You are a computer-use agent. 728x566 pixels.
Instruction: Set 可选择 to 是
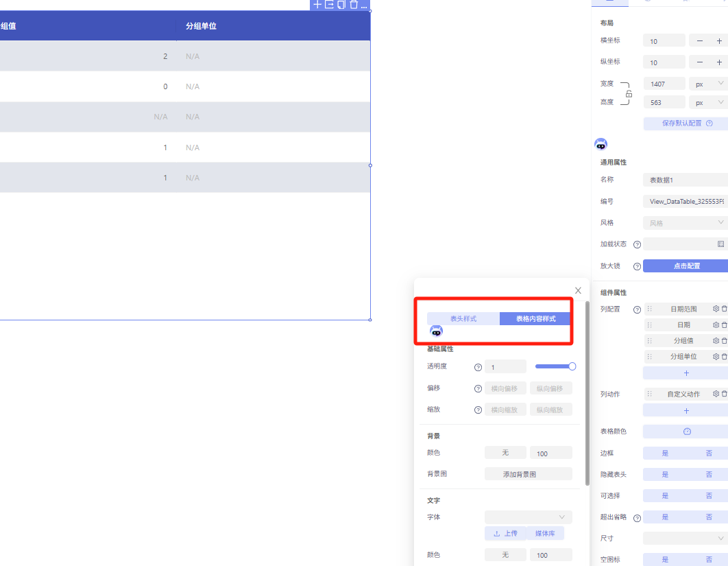[x=665, y=496]
